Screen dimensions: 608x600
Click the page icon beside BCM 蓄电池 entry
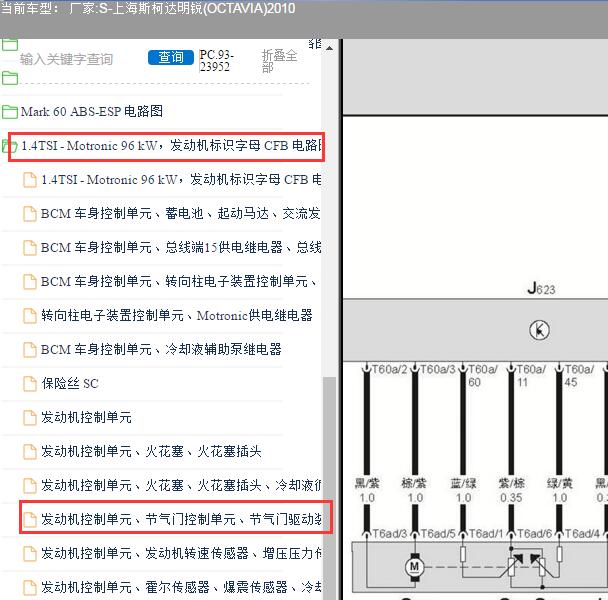30,214
